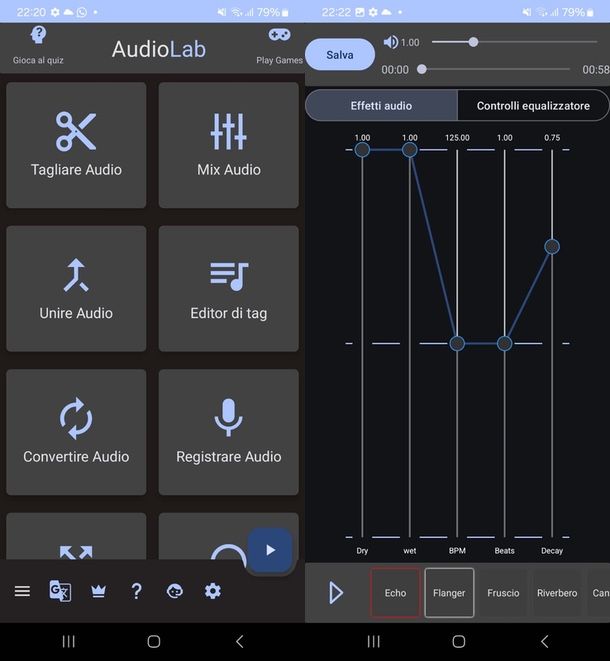The width and height of the screenshot is (610, 661).
Task: Play the audio preview with triangle button
Action: (336, 593)
